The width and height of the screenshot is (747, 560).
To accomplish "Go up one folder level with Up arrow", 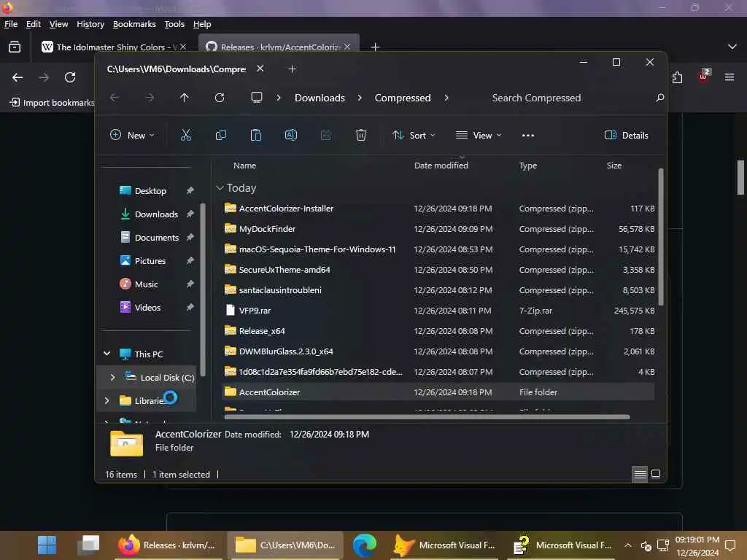I will (185, 98).
